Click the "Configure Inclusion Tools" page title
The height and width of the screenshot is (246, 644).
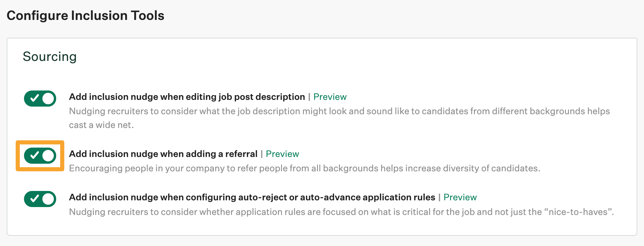pos(85,16)
